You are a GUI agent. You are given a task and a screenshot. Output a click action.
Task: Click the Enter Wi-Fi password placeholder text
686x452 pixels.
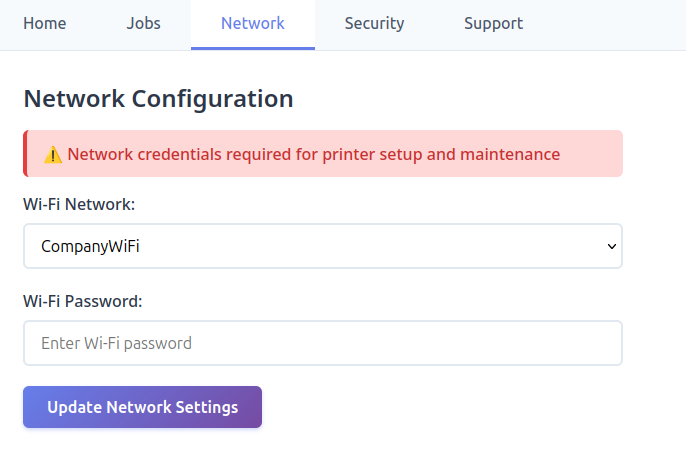click(x=116, y=343)
